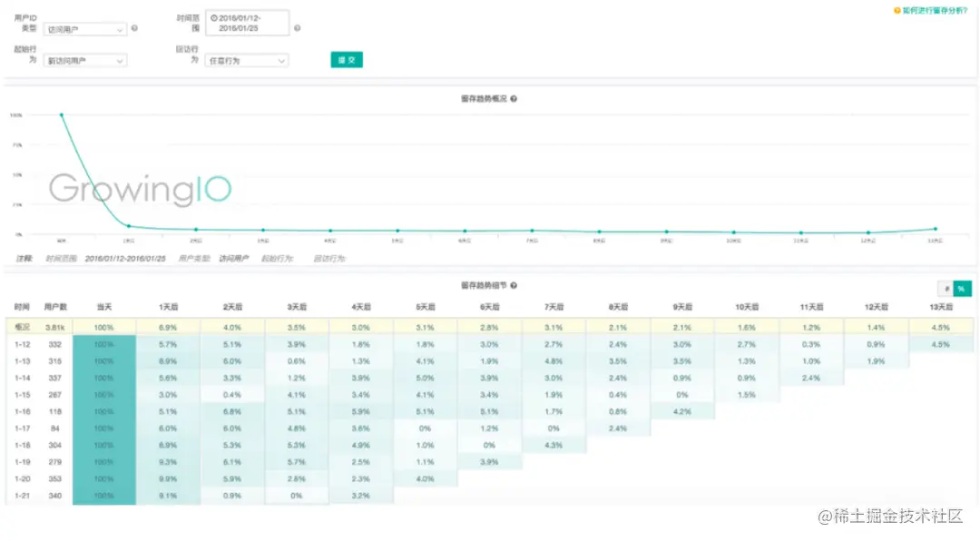Select 1-17 row date label

click(23, 429)
